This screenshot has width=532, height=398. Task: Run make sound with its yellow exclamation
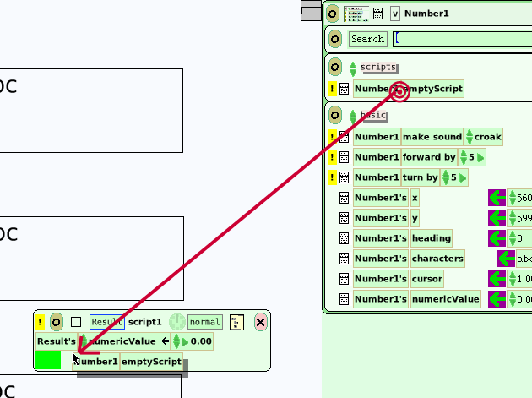[x=332, y=137]
